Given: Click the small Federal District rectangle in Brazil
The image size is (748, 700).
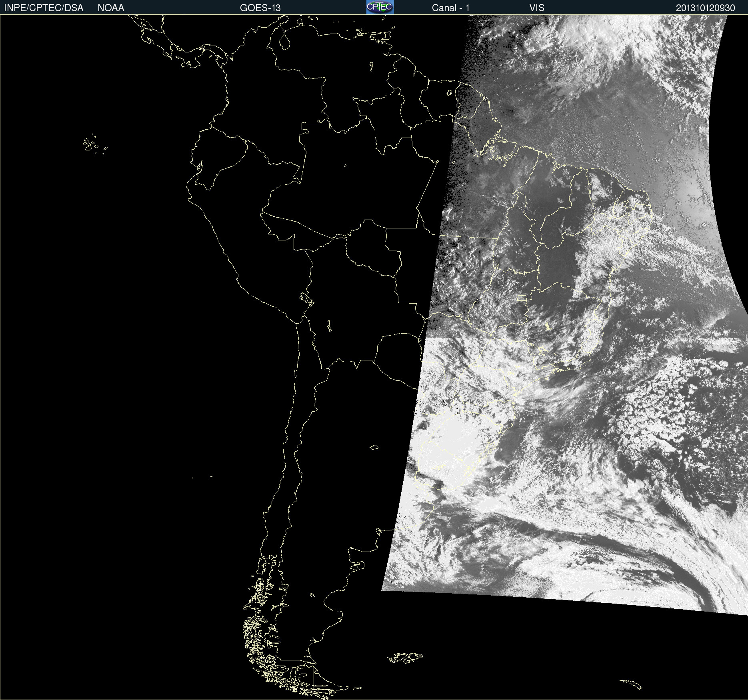Looking at the screenshot, I should pos(522,298).
